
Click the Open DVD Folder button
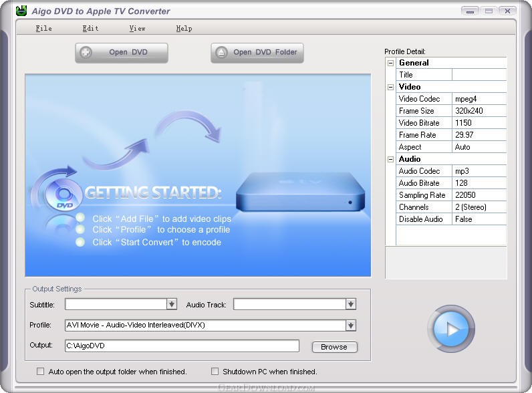click(x=257, y=53)
